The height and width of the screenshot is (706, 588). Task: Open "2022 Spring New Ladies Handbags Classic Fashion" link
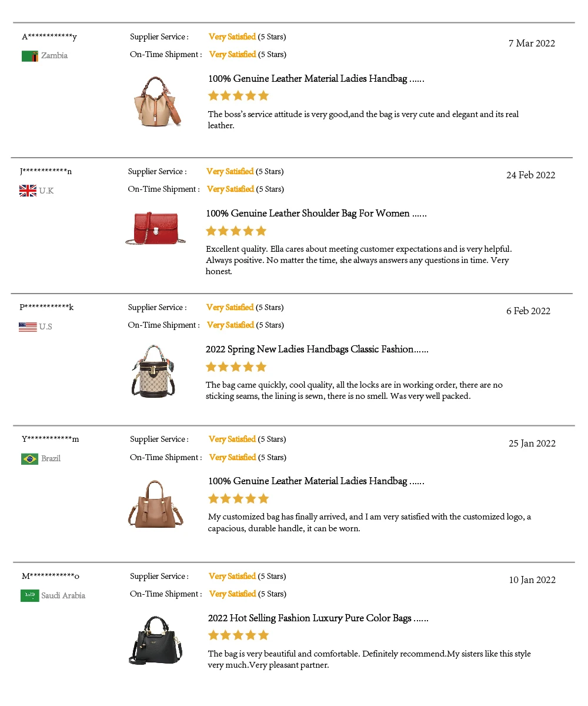click(316, 349)
